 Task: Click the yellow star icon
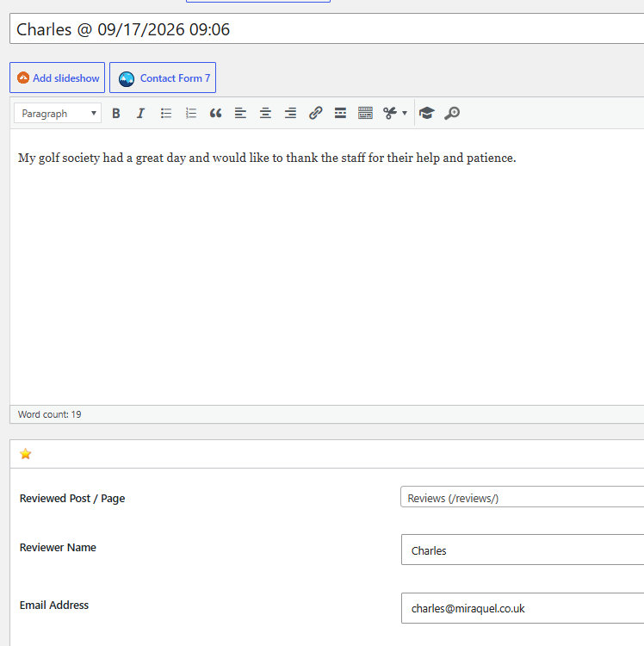click(26, 454)
